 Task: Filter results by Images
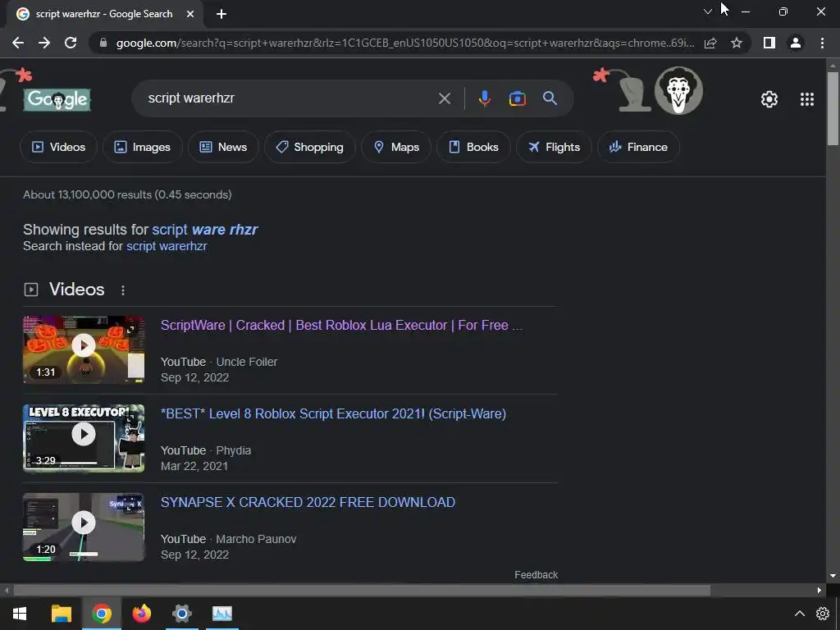143,147
